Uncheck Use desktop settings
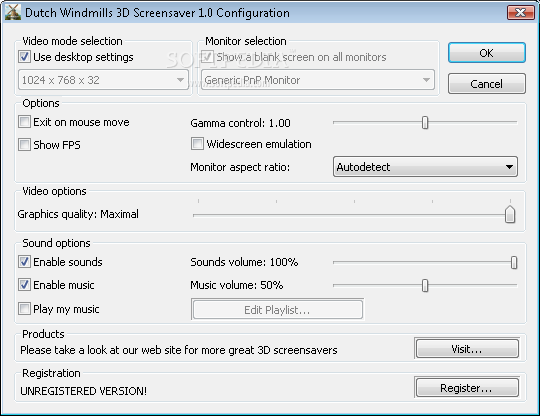 pyautogui.click(x=24, y=57)
